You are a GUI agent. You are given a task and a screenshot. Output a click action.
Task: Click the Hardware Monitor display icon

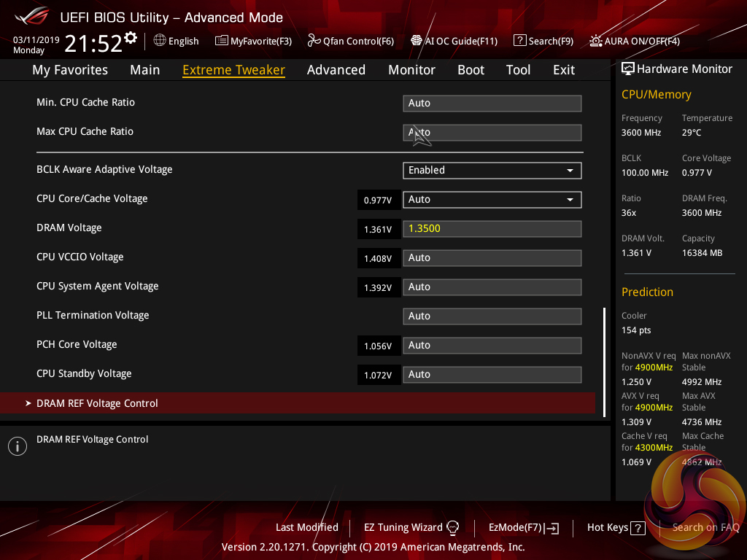pyautogui.click(x=628, y=69)
